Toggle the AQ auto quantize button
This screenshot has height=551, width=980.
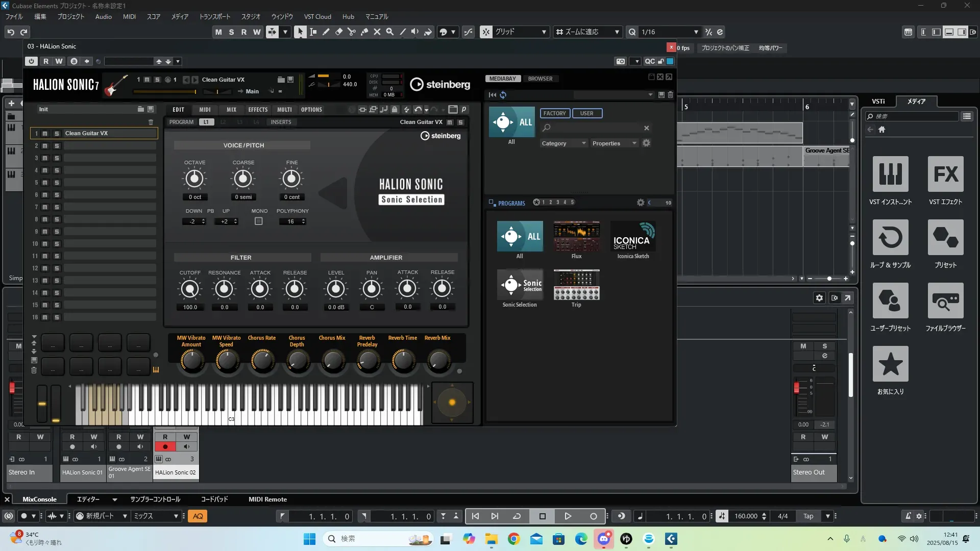198,516
